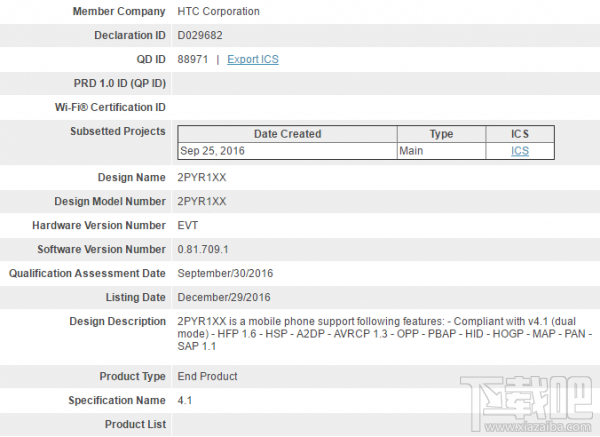Select the hardware version value EVT
The width and height of the screenshot is (600, 437).
188,225
